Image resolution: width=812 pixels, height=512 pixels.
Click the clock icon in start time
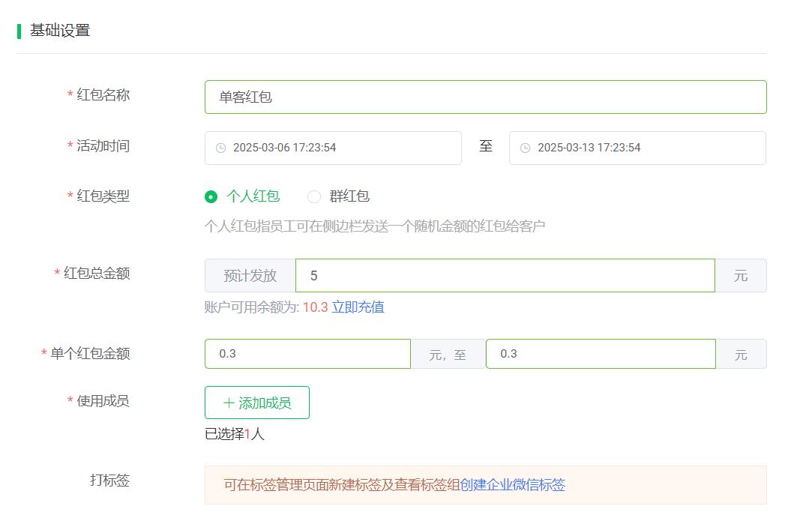220,148
